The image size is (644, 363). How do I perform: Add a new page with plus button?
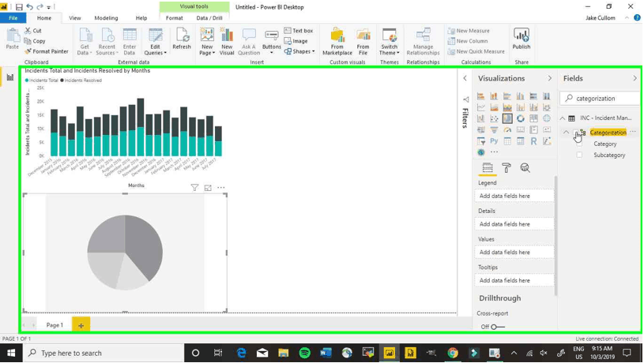coord(81,325)
